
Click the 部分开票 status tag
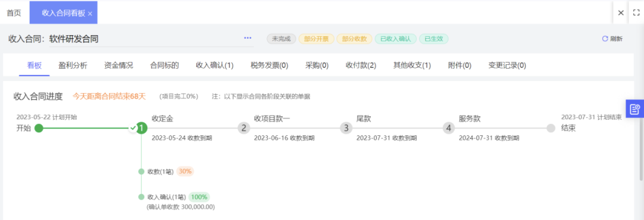click(x=316, y=39)
